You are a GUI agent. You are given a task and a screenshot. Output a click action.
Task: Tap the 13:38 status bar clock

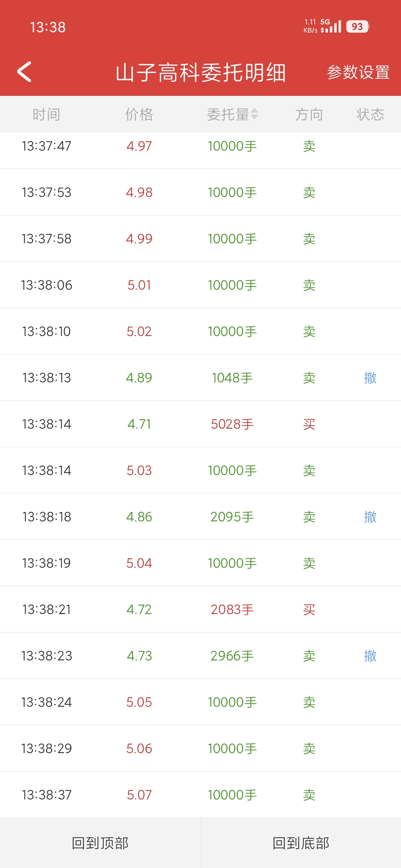[48, 27]
